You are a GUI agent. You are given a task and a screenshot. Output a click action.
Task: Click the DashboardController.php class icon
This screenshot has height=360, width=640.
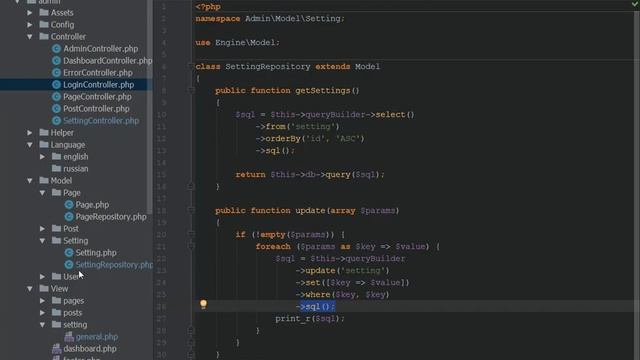click(x=56, y=60)
